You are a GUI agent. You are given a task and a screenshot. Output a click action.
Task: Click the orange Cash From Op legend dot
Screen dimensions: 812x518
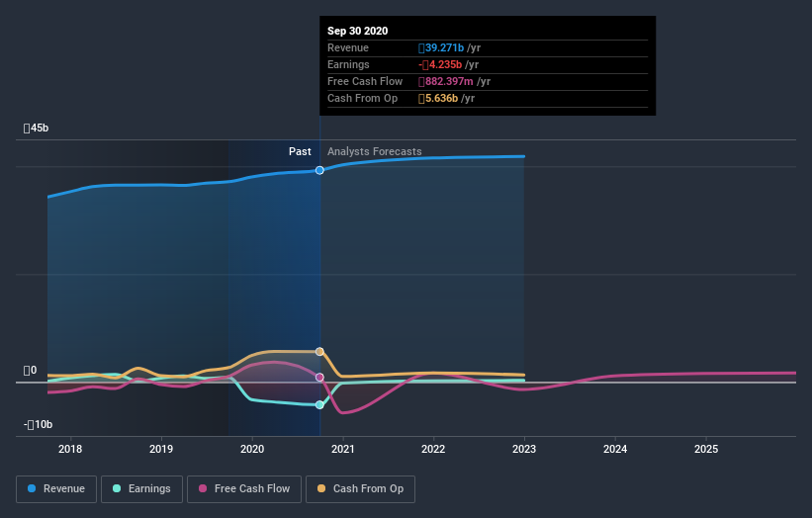[321, 488]
